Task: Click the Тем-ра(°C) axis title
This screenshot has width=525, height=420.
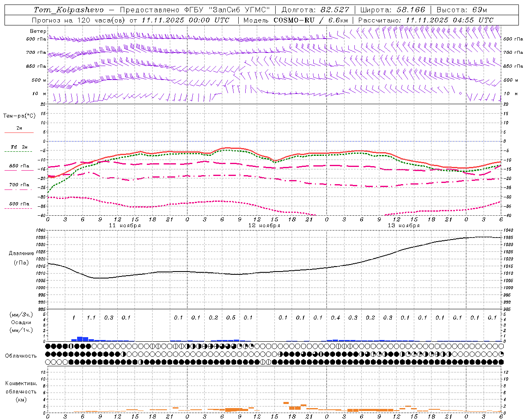Action: 19,116
